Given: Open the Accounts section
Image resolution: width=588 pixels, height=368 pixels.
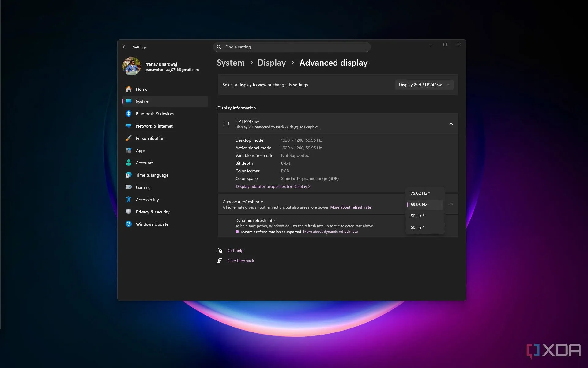Looking at the screenshot, I should (165, 163).
